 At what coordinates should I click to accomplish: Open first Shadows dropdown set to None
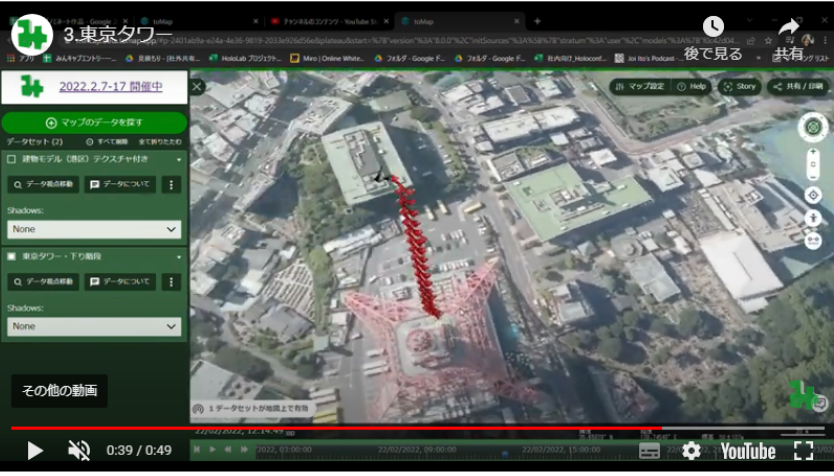tap(94, 229)
